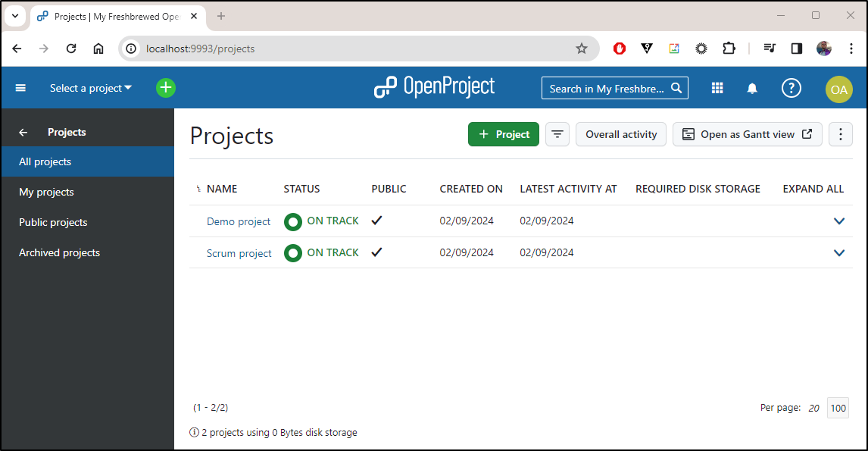Click Scrum project's public checkmark

point(377,252)
